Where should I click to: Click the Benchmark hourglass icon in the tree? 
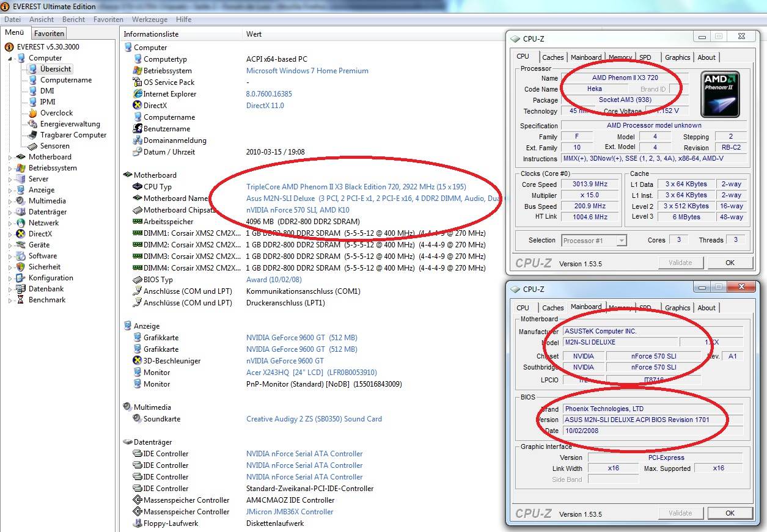click(21, 300)
